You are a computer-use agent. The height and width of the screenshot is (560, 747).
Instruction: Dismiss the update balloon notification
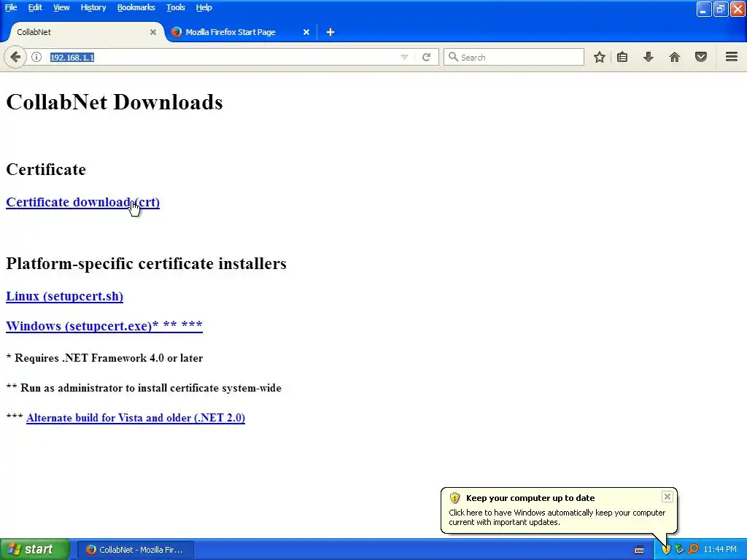[x=667, y=497]
